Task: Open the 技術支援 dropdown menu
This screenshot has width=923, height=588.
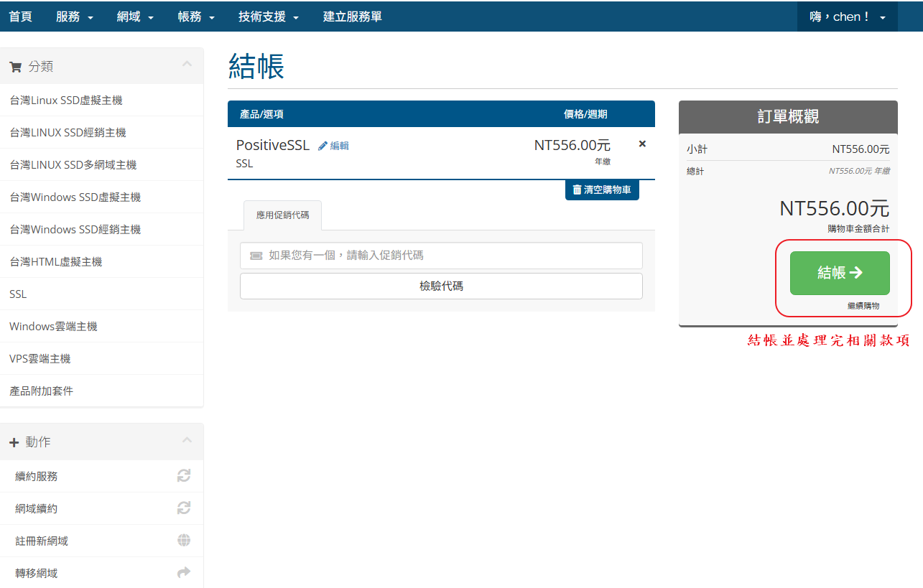Action: (269, 17)
